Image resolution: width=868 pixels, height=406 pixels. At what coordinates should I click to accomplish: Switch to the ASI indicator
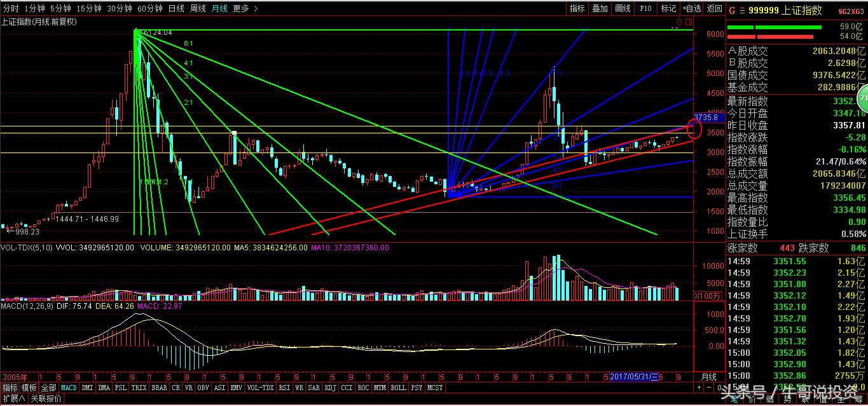coord(220,388)
